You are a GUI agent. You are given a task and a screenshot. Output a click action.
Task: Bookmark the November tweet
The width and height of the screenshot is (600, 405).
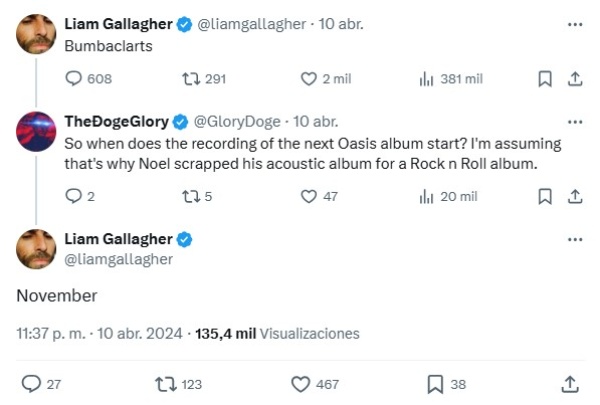(x=435, y=383)
